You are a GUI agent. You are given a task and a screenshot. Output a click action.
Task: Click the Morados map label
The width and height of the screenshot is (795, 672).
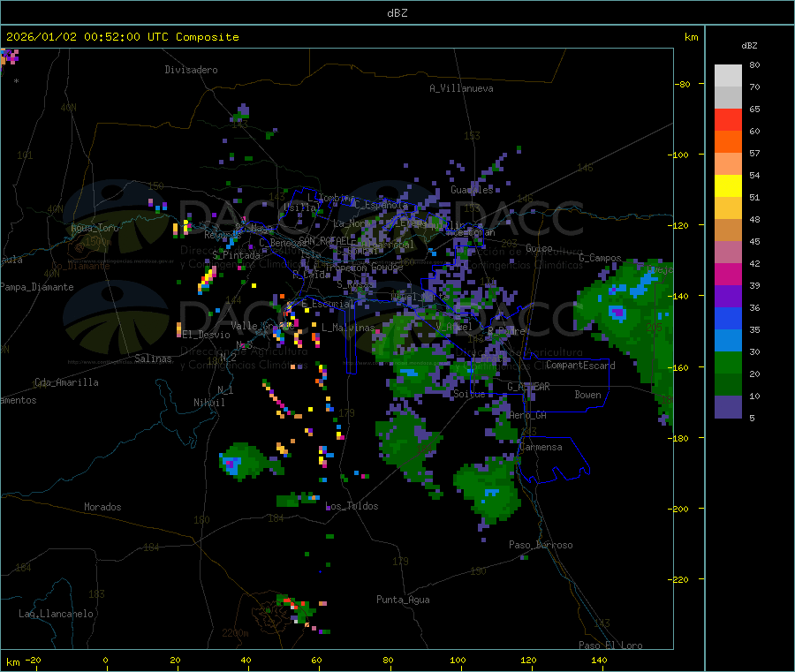(x=102, y=507)
